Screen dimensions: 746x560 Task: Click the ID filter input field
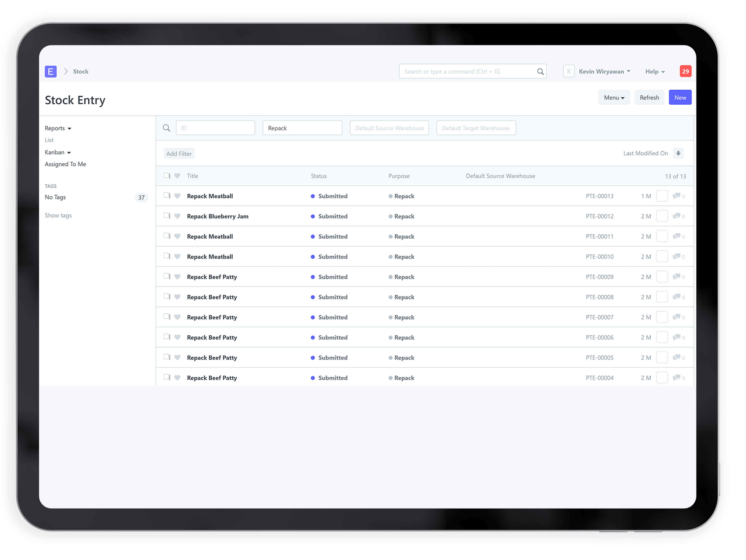tap(215, 128)
